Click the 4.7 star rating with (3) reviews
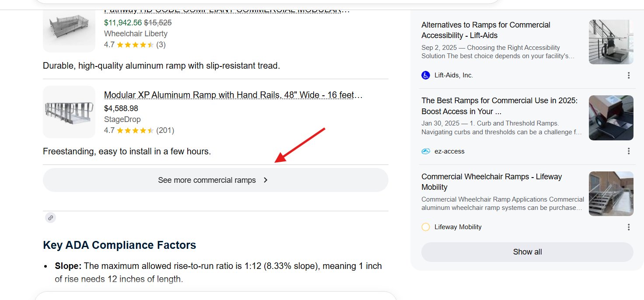Viewport: 644px width, 300px height. 135,45
